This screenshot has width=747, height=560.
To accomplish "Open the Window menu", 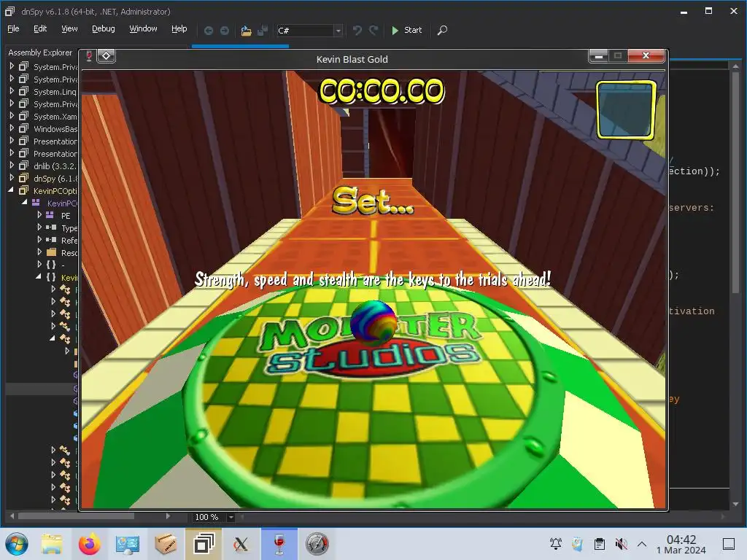I will [x=143, y=29].
